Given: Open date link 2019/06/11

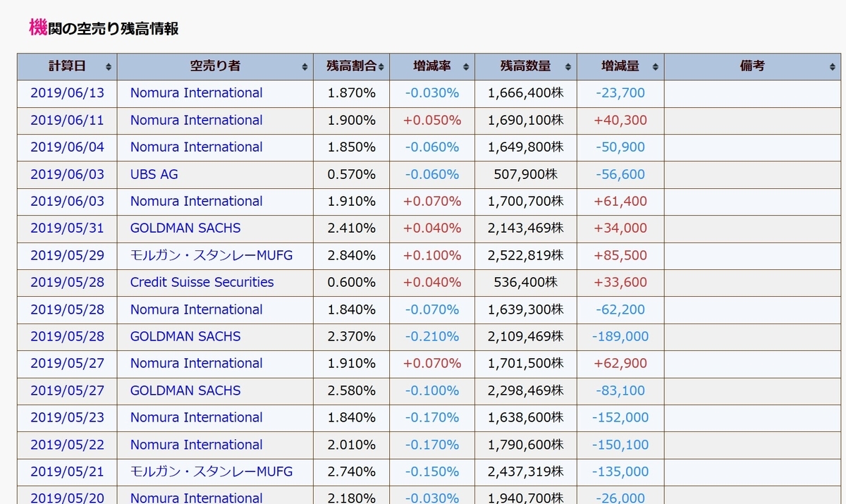Looking at the screenshot, I should [67, 121].
